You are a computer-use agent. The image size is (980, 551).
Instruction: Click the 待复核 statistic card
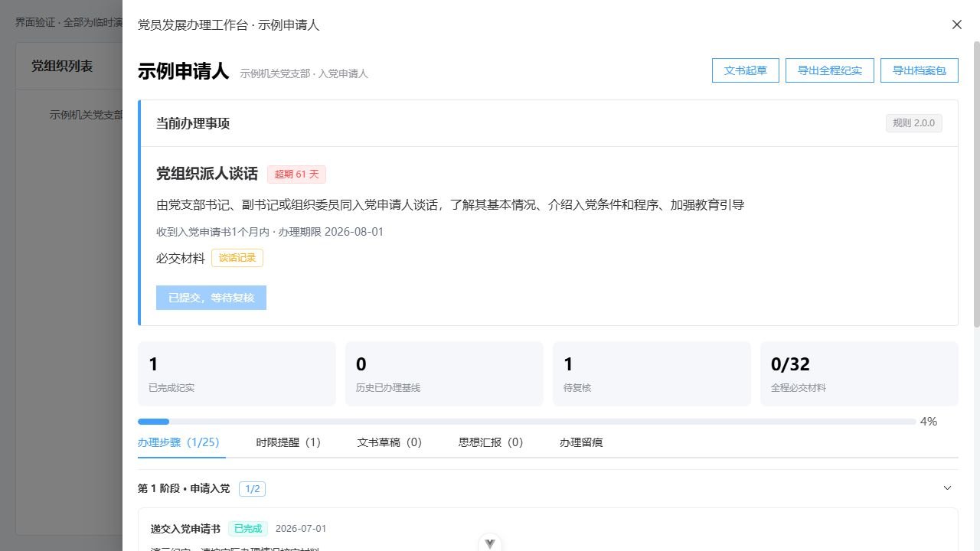(652, 373)
